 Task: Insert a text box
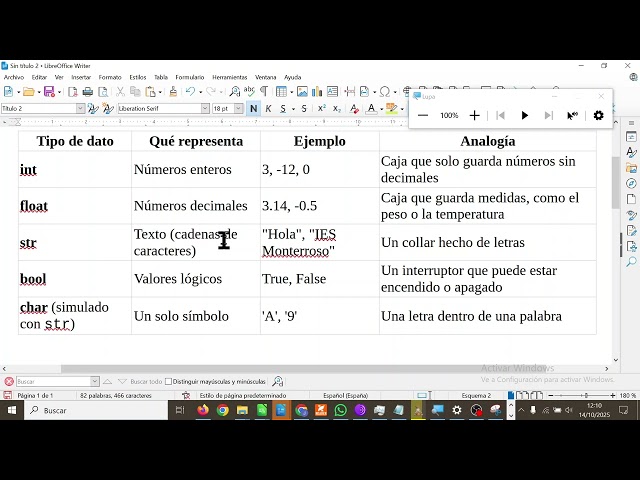click(332, 91)
